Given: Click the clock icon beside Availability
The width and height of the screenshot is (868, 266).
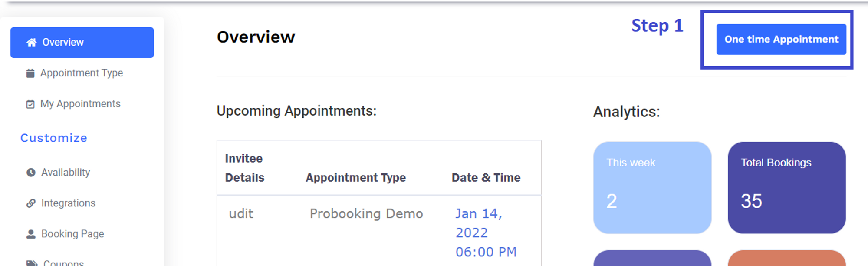Looking at the screenshot, I should (31, 173).
